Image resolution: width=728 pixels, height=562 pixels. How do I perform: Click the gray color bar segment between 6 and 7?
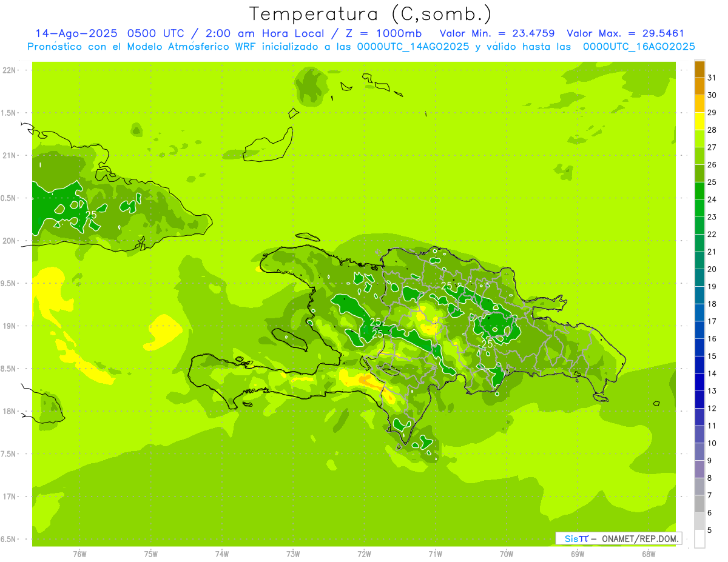[699, 504]
